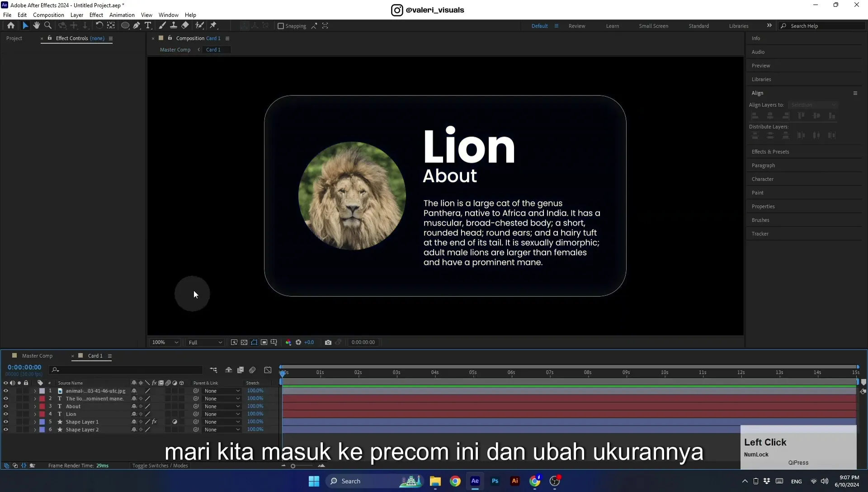Navigate to Master Comp breadcrumb
This screenshot has height=492, width=868.
(175, 50)
